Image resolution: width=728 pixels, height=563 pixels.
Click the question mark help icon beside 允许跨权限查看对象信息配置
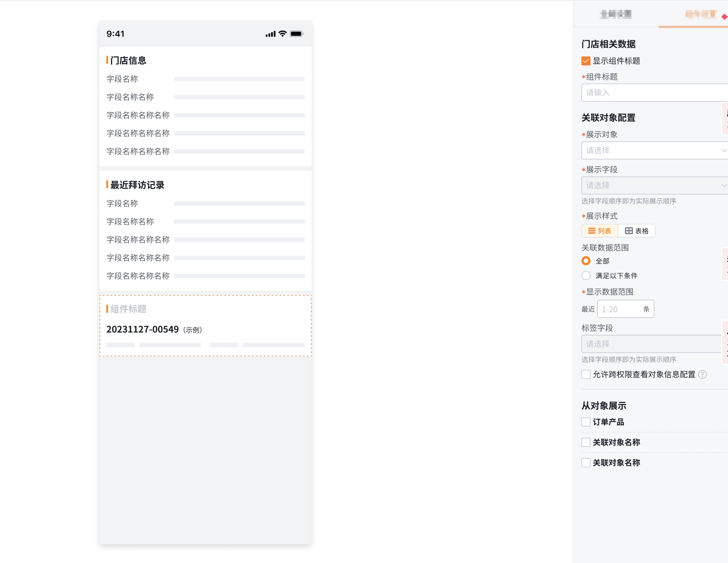tap(703, 374)
